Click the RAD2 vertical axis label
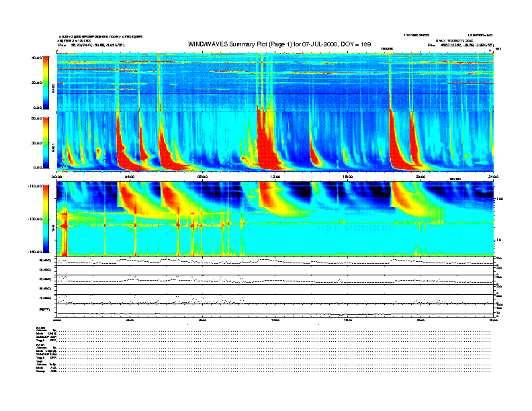This screenshot has height=411, width=532. pos(53,89)
